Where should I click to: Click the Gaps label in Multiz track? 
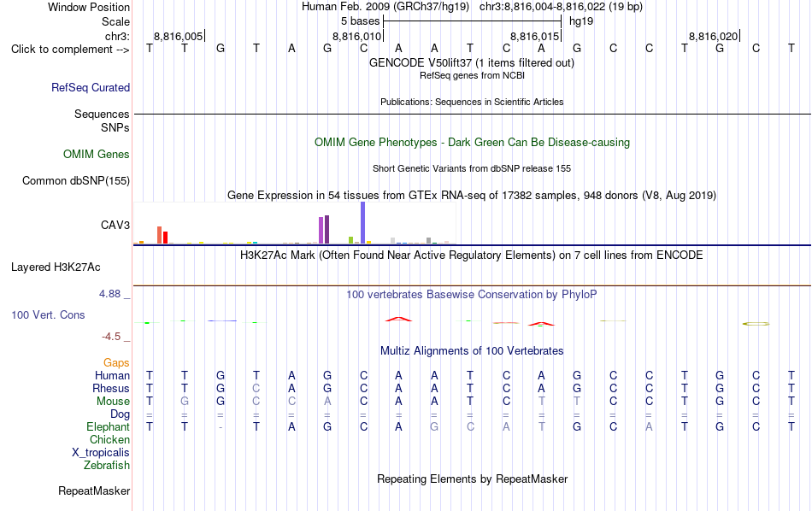coord(116,363)
